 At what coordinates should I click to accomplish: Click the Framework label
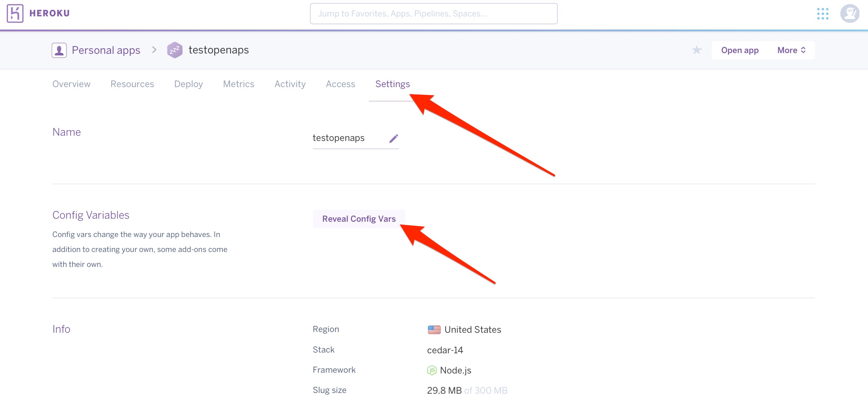[334, 370]
